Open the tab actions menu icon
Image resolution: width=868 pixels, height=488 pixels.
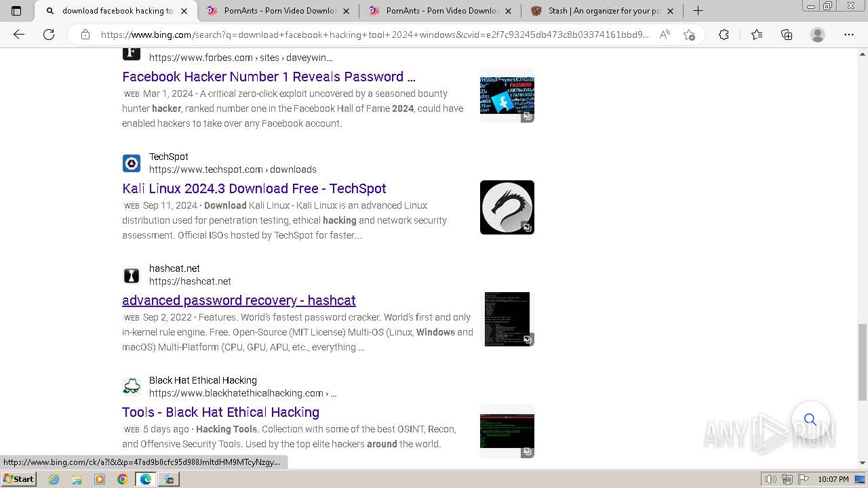(16, 11)
